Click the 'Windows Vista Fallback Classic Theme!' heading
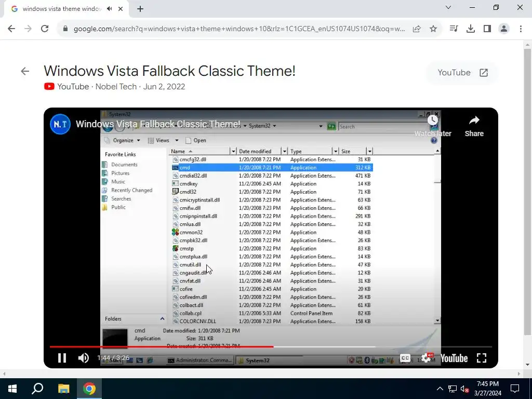The image size is (532, 399). coord(170,71)
